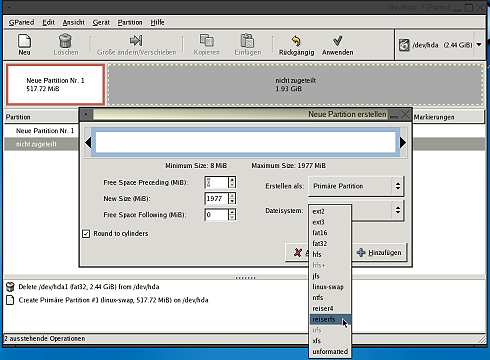This screenshot has height=360, width=490.
Task: Open the /dev/hda device dropdown arrow
Action: pos(479,45)
